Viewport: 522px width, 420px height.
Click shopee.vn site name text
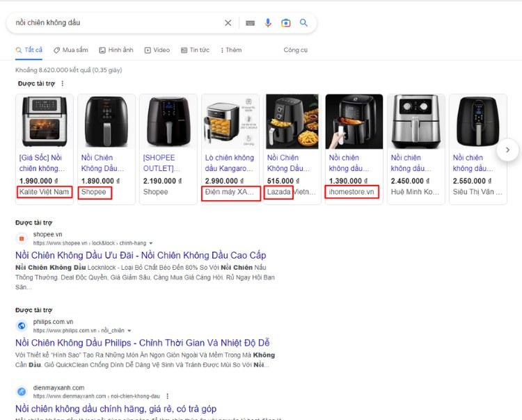click(x=47, y=234)
